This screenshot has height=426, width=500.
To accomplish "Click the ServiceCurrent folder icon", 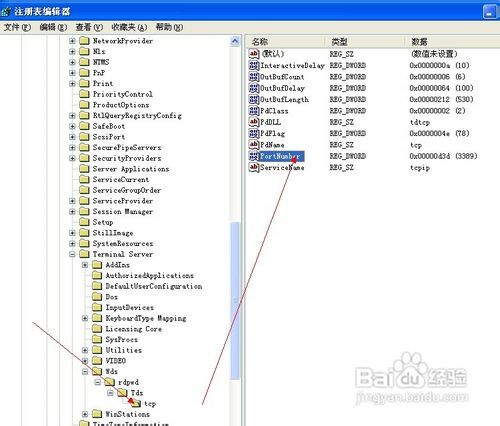I will [x=84, y=180].
